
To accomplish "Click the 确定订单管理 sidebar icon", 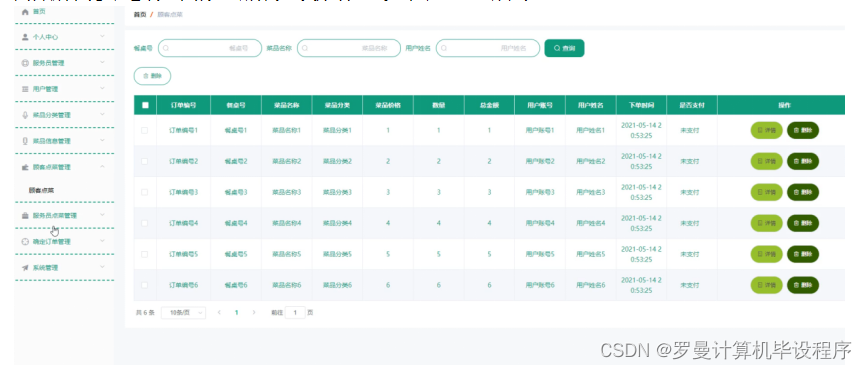I will point(25,242).
